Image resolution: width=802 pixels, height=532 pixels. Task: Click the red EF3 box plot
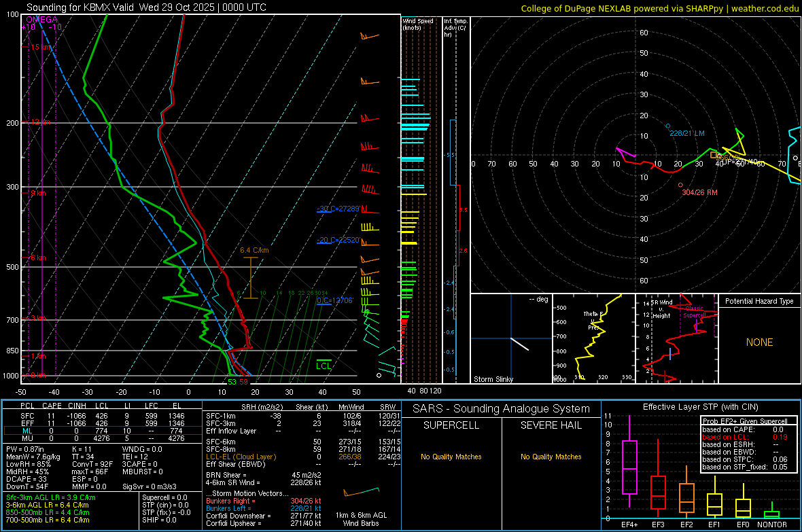tap(658, 479)
